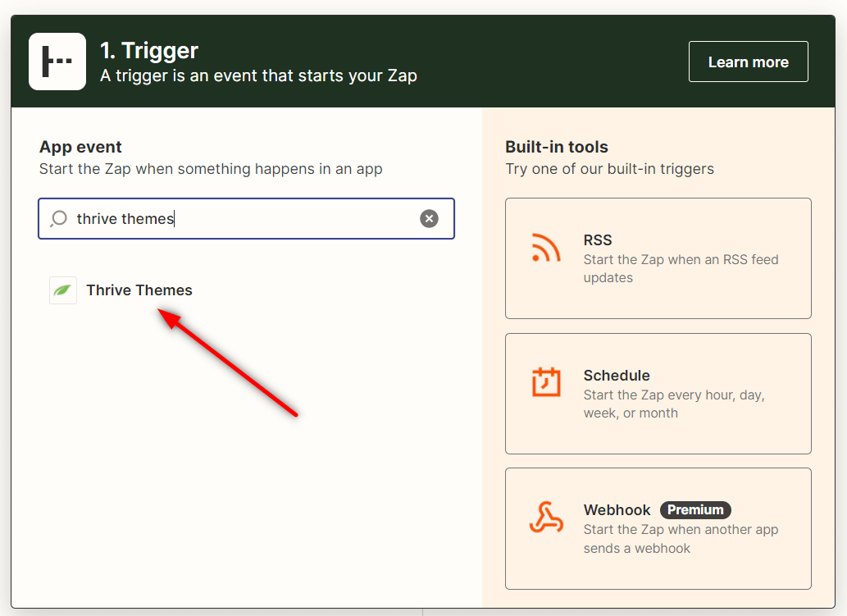Screen dimensions: 847x616
Task: Click the Thrive Themes leaf icon
Action: pos(63,290)
